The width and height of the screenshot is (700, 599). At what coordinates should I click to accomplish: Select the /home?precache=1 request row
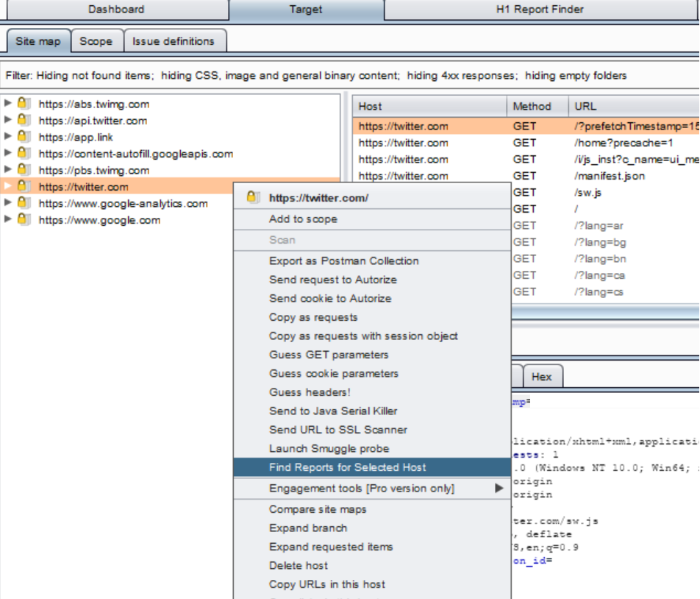(x=526, y=143)
